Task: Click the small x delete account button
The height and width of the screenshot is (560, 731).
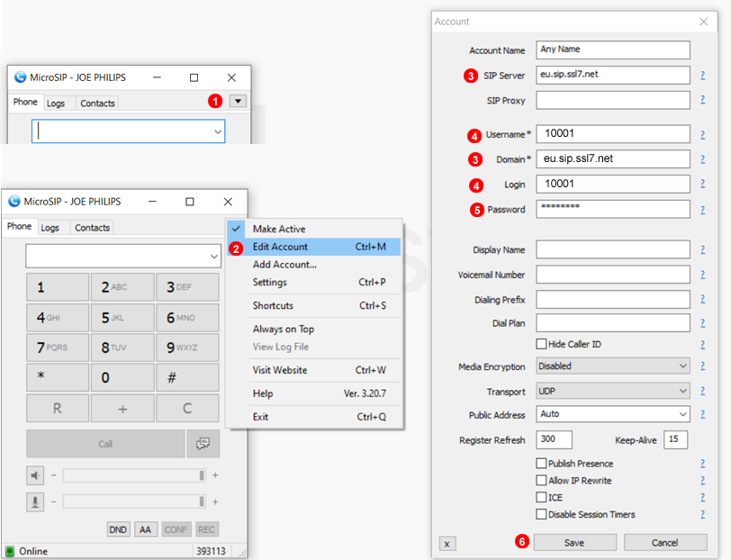Action: [x=447, y=544]
